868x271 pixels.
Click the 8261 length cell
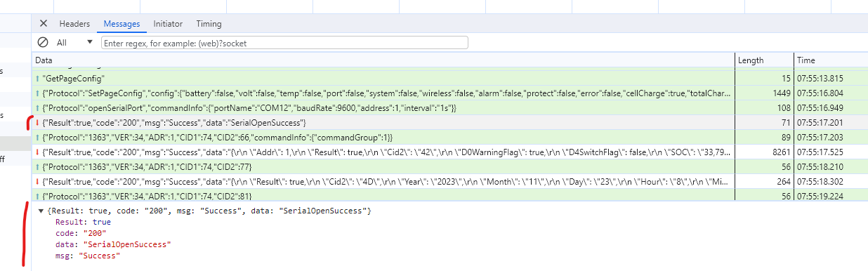pos(764,152)
